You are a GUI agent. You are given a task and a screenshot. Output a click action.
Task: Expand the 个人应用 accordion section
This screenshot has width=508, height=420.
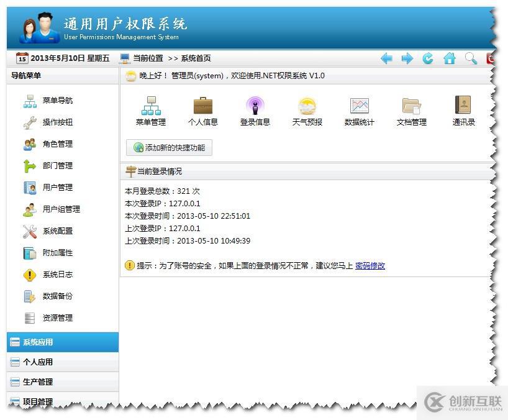click(63, 362)
